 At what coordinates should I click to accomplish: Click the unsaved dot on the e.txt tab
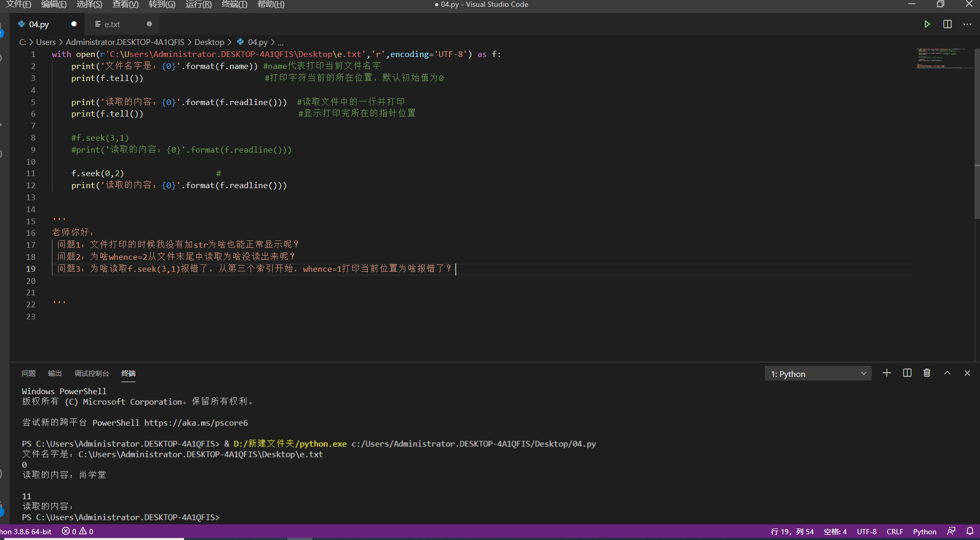coord(149,24)
